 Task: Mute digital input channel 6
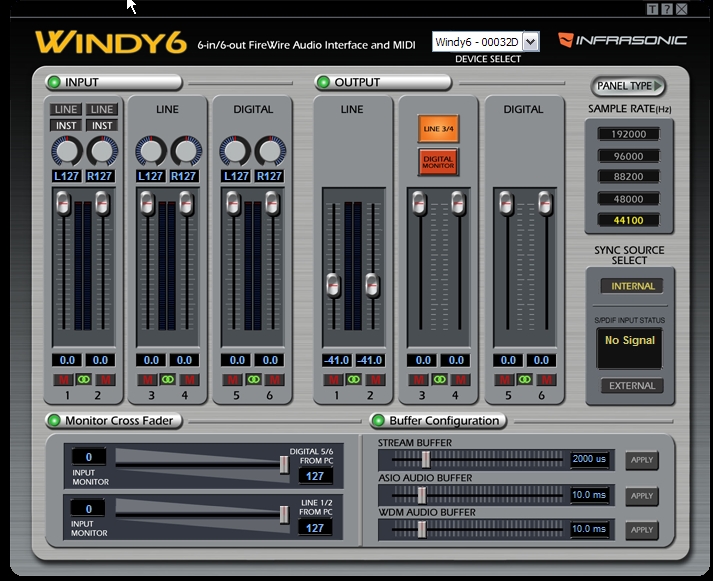coord(274,380)
